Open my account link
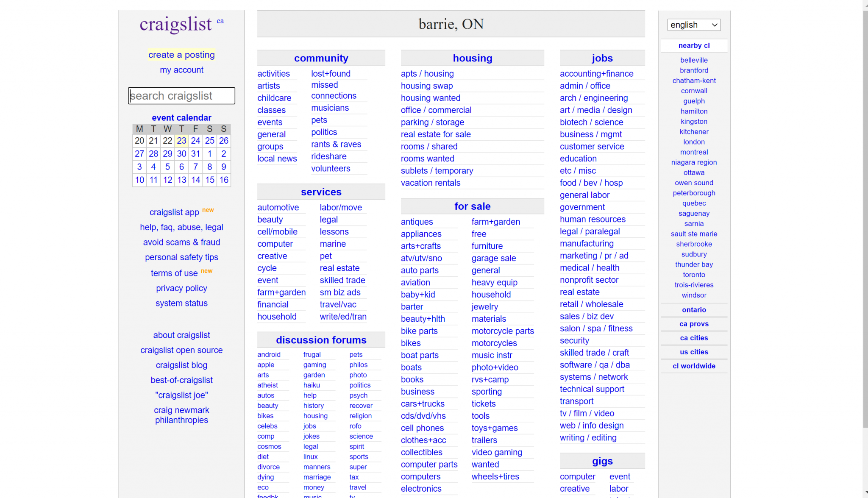This screenshot has width=868, height=498. tap(181, 70)
